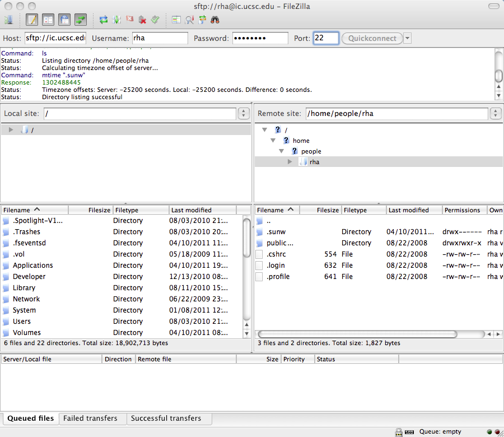Switch to the Queued files tab
Screen dimensions: 504x437
coord(31,419)
